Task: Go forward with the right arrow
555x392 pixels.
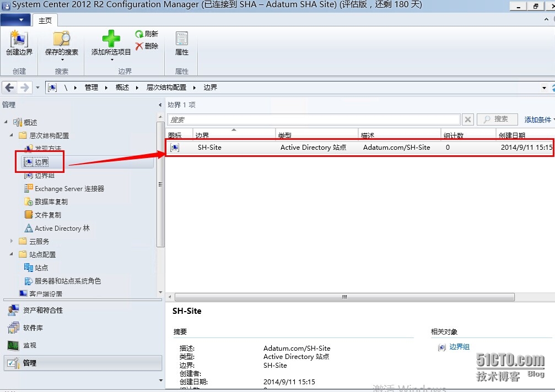Action: pyautogui.click(x=24, y=88)
